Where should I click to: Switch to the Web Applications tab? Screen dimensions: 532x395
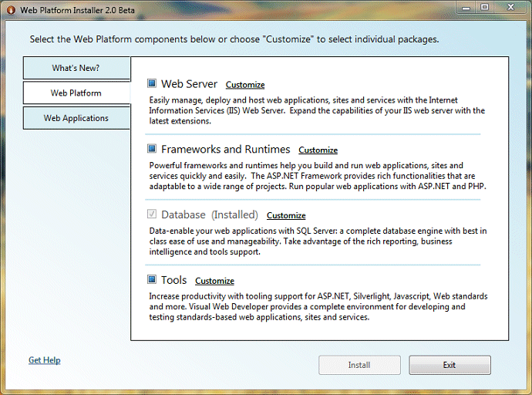76,118
